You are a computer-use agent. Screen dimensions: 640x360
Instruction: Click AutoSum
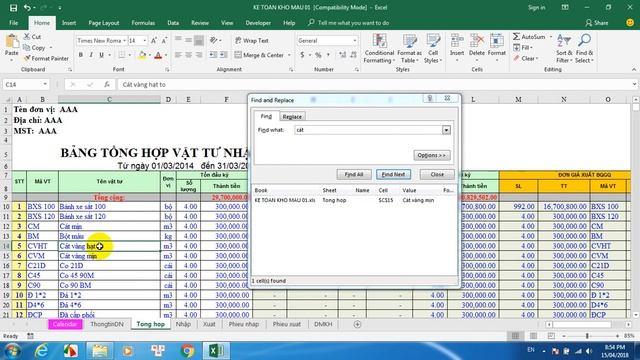(529, 37)
